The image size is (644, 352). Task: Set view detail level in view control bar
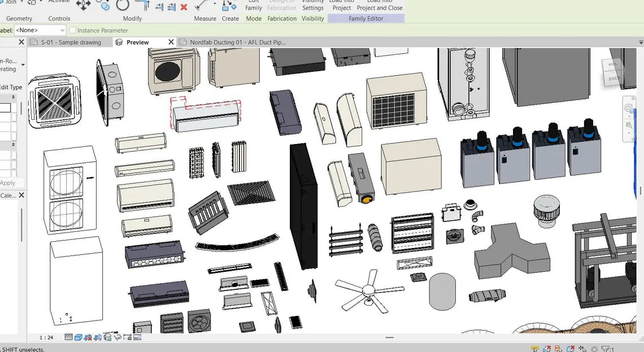(68, 337)
